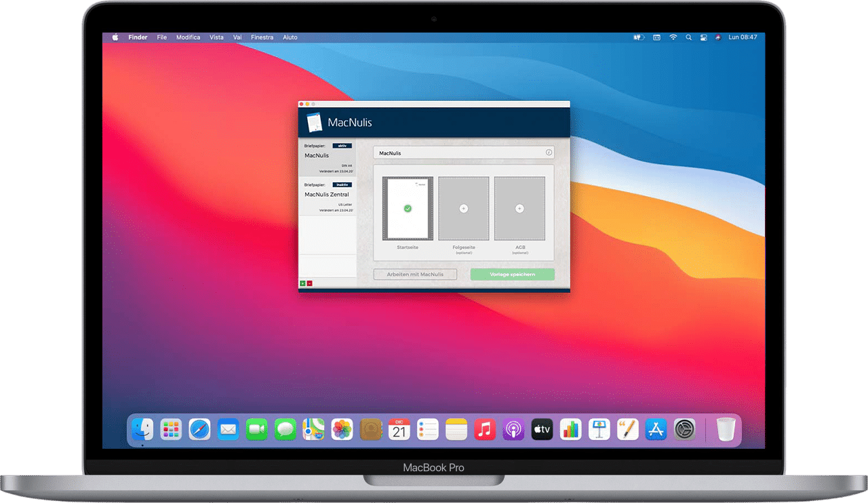The image size is (868, 503).
Task: Open System Preferences from the Dock
Action: (x=685, y=429)
